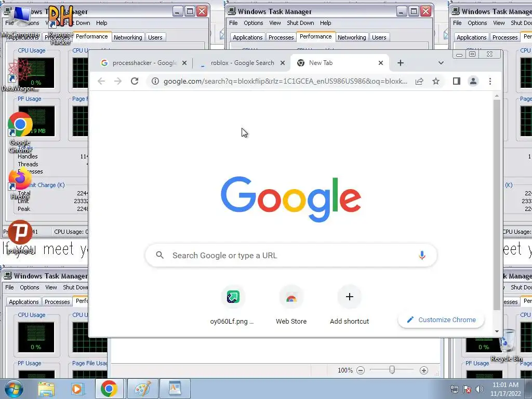Open Google Chrome desktop shortcut

coord(20,132)
